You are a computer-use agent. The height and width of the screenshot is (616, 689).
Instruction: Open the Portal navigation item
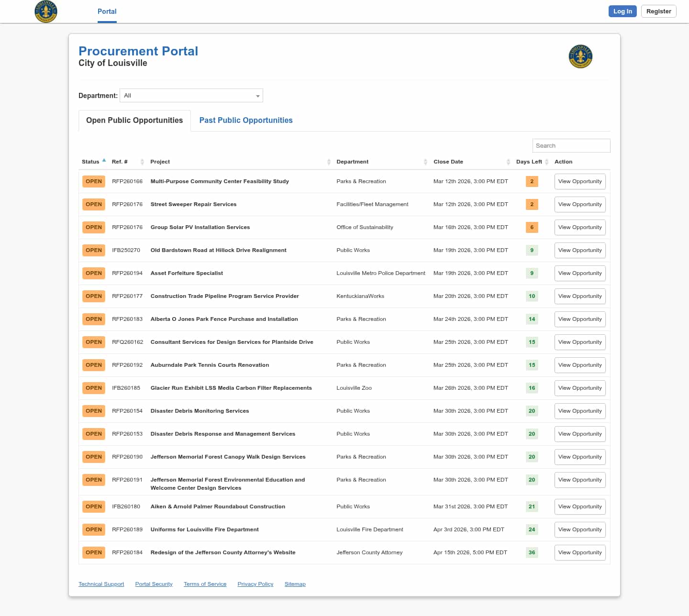click(107, 11)
